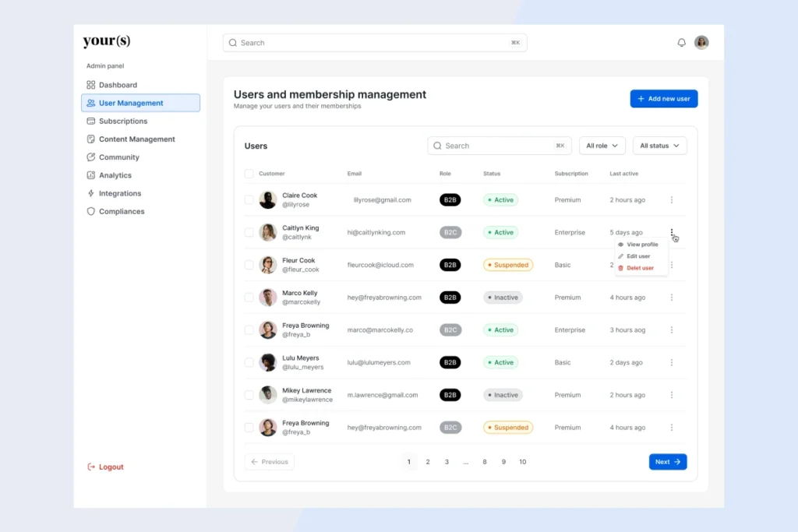Open the Subscriptions card icon
Image resolution: width=798 pixels, height=532 pixels.
pyautogui.click(x=90, y=121)
